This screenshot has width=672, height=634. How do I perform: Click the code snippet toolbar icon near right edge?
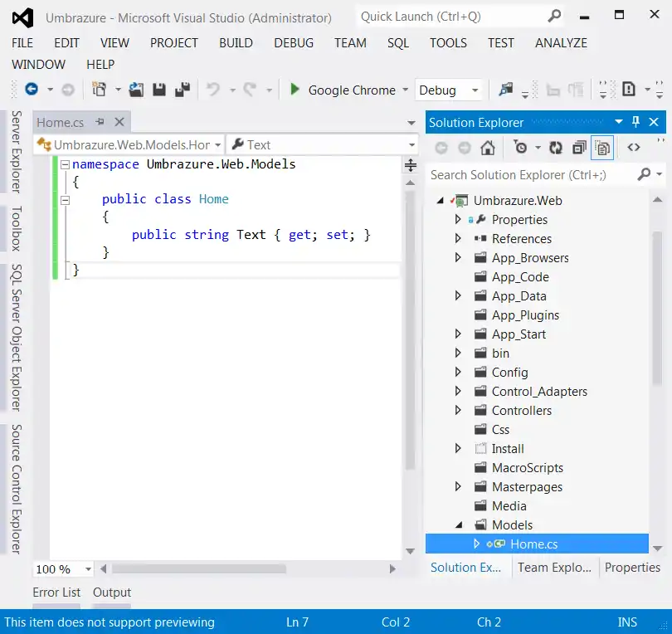[x=628, y=90]
